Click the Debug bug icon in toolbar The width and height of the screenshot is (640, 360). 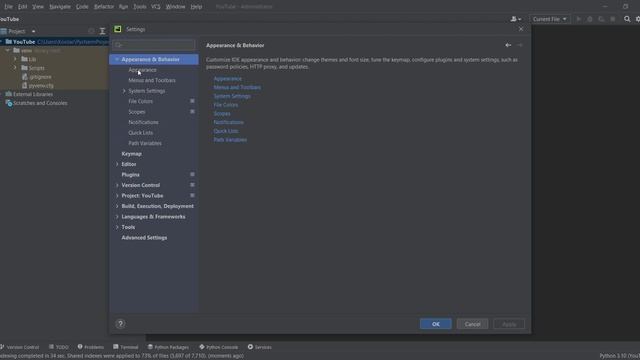click(x=590, y=19)
